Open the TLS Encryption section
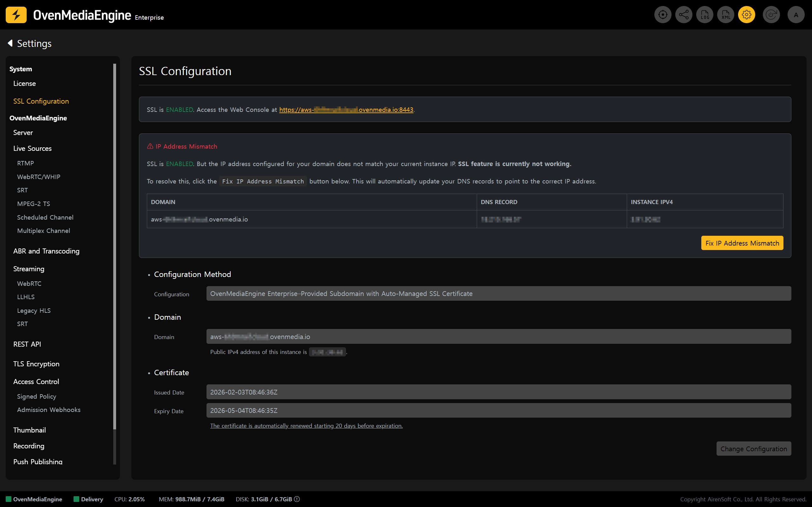Viewport: 812px width, 507px height. [x=36, y=364]
